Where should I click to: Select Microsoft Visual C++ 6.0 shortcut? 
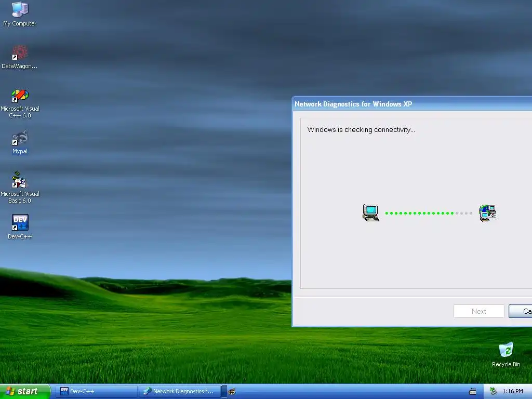(x=20, y=103)
